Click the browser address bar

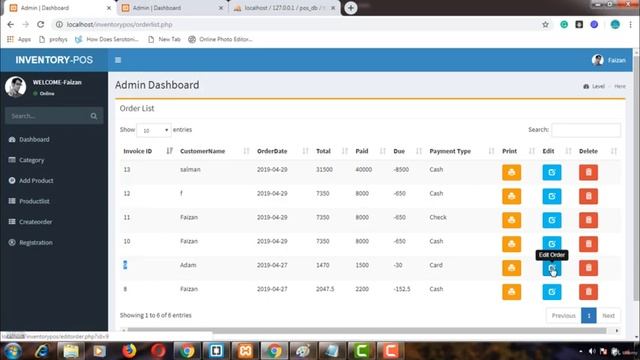pos(298,24)
